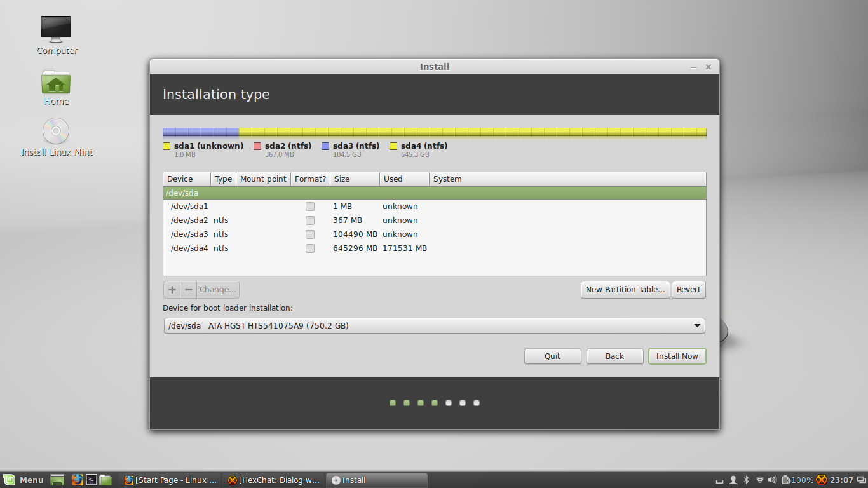The height and width of the screenshot is (488, 868).
Task: Toggle Format checkbox for /dev/sda4
Action: click(310, 248)
